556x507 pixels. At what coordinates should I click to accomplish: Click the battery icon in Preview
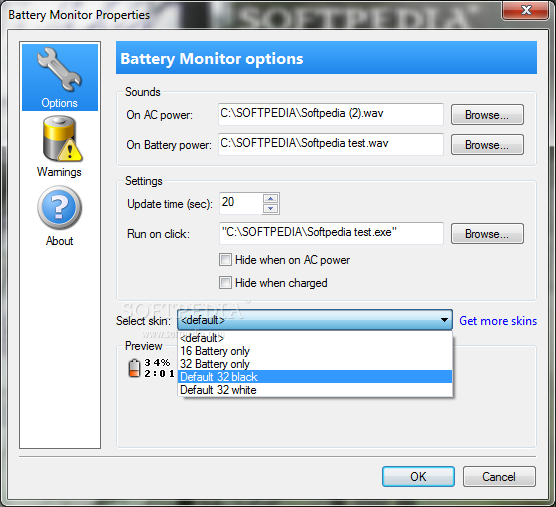click(134, 368)
